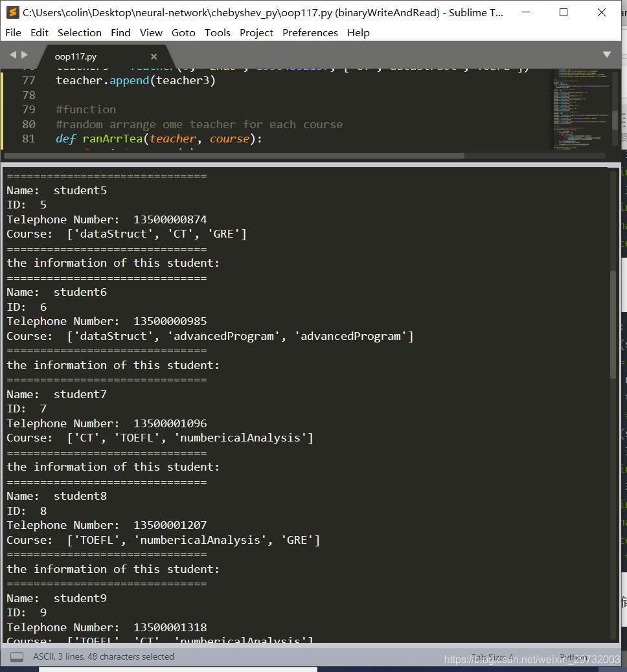Click the output panel vertical scrollbar
627x672 pixels.
point(613,324)
